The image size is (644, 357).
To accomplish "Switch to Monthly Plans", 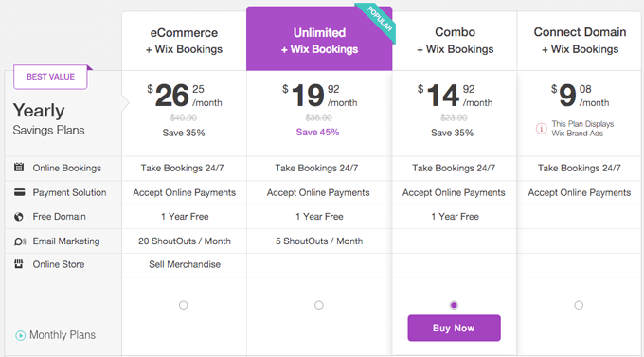I will (56, 335).
